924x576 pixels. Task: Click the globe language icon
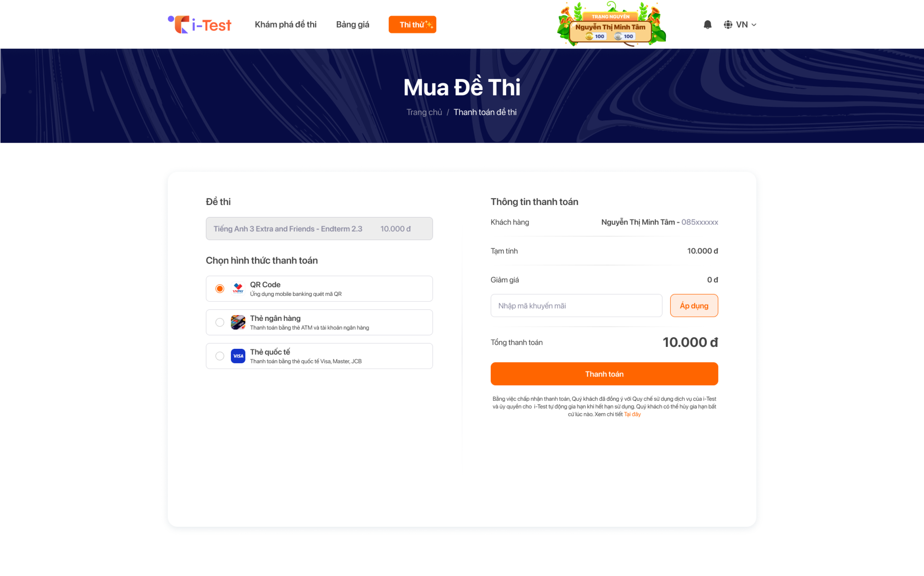tap(728, 25)
